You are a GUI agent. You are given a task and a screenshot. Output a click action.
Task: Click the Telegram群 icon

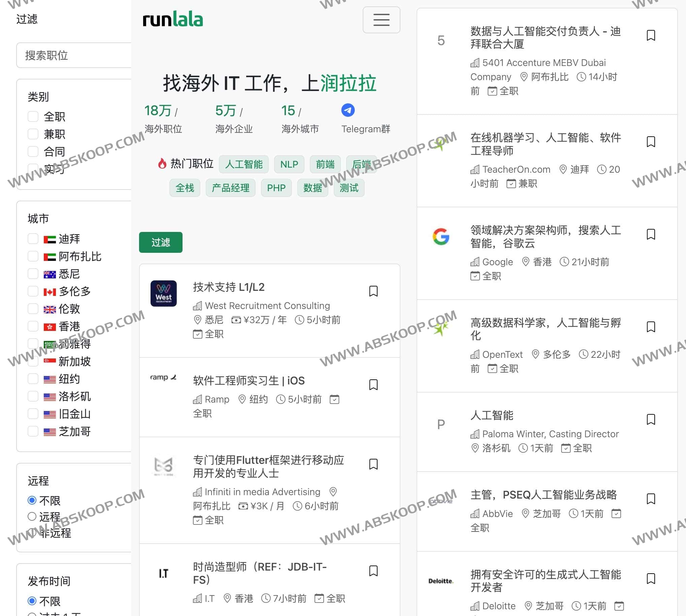(348, 110)
